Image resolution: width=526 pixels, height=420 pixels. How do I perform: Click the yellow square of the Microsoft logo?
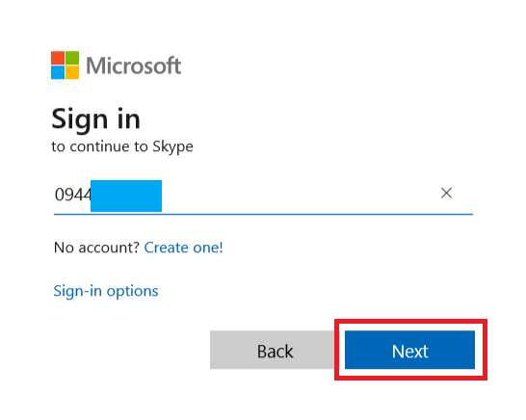pos(72,72)
